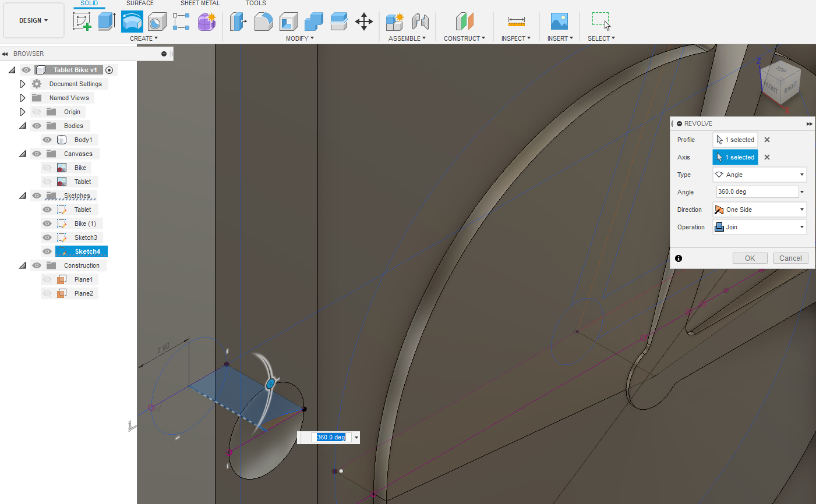Image resolution: width=816 pixels, height=504 pixels.
Task: Hide Body1 using its eye icon
Action: point(47,140)
